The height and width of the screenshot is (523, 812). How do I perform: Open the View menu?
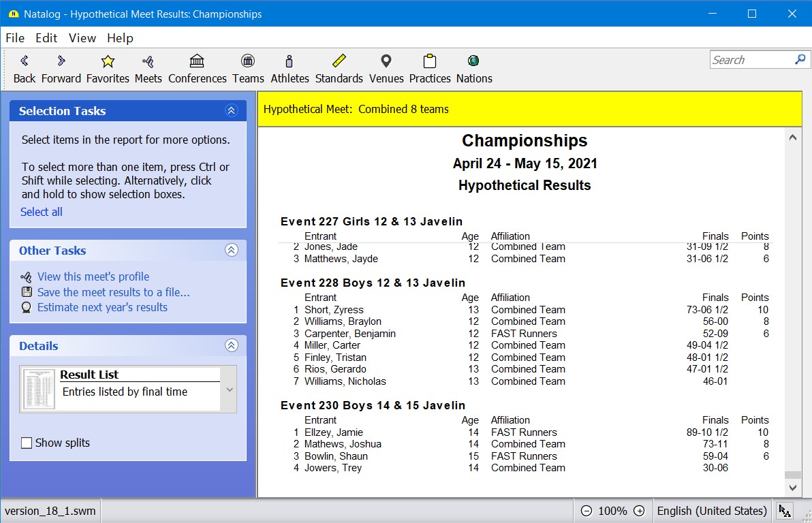pos(82,38)
